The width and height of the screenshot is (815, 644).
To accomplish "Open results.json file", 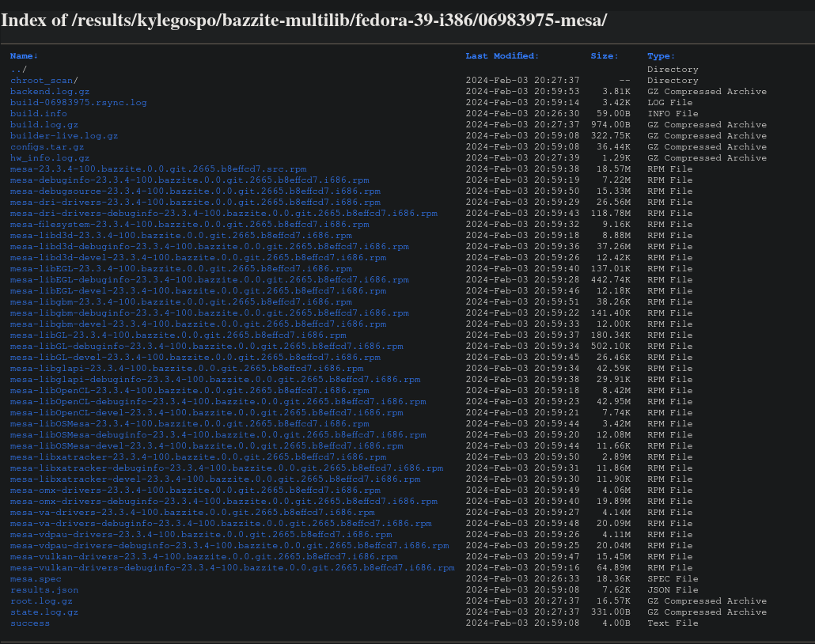I will 44,590.
